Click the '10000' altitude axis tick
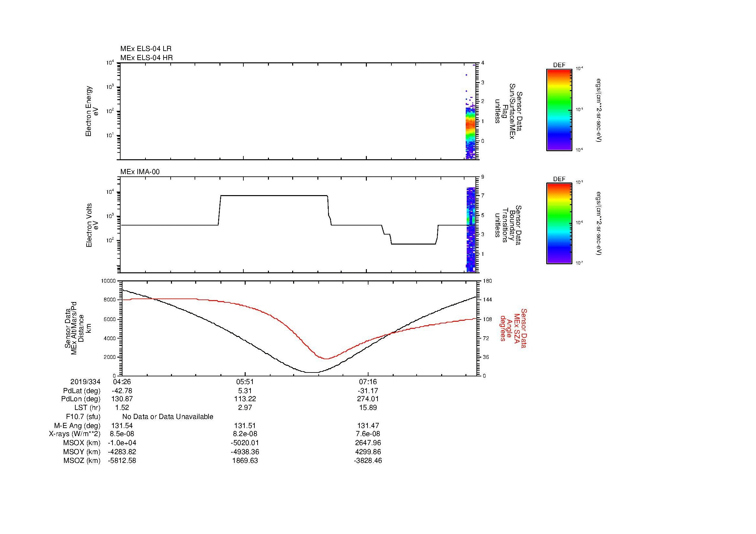This screenshot has height=534, width=756. (x=108, y=281)
